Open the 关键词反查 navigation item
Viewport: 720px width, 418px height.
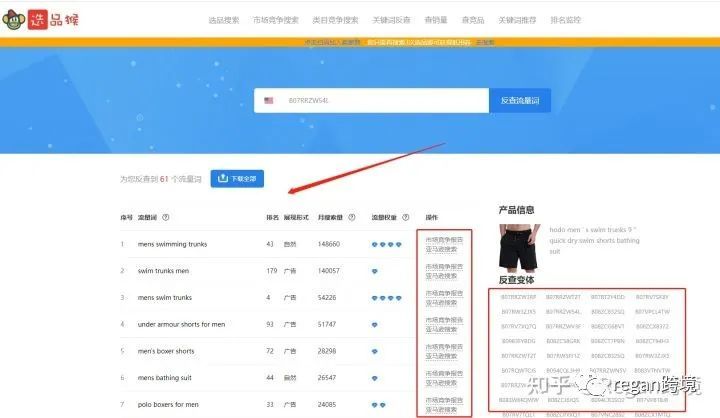pos(391,20)
